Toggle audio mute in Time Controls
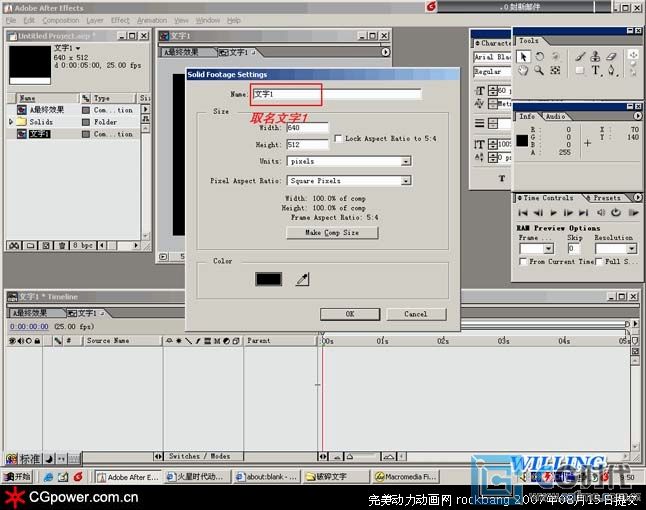 tap(601, 213)
